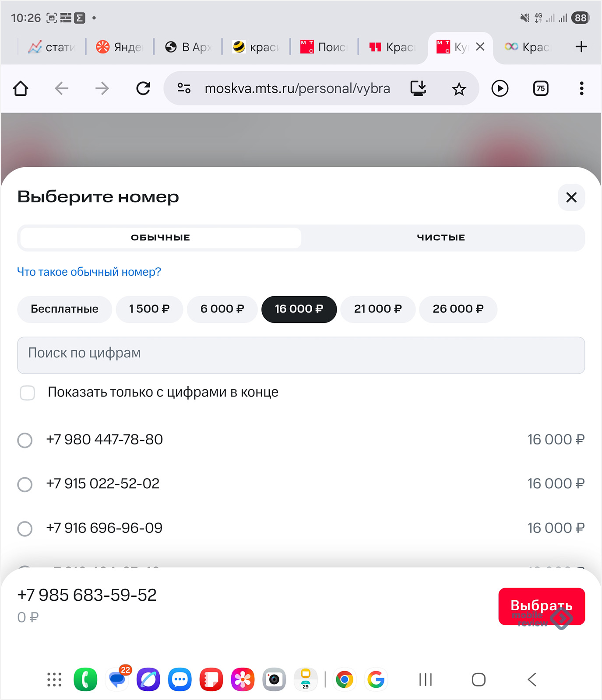The height and width of the screenshot is (700, 602).
Task: Tap the browser home icon
Action: (21, 89)
